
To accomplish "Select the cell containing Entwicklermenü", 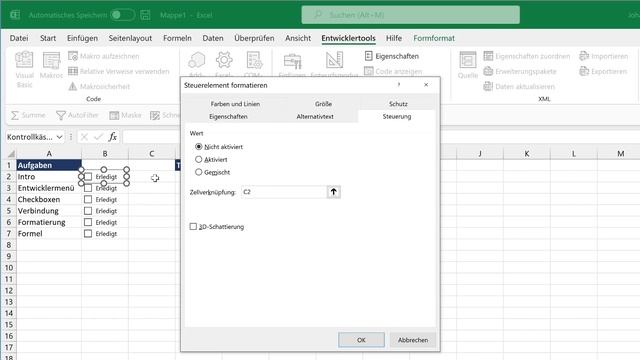I will click(x=49, y=188).
